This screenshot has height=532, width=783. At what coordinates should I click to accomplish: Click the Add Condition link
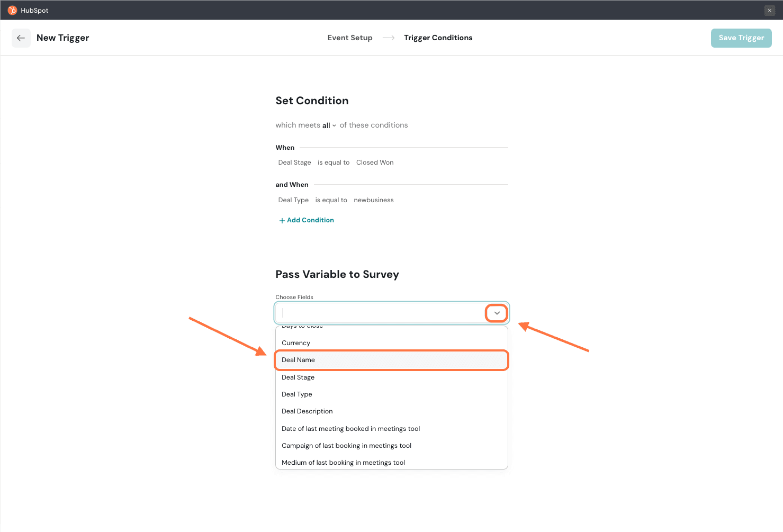point(310,220)
